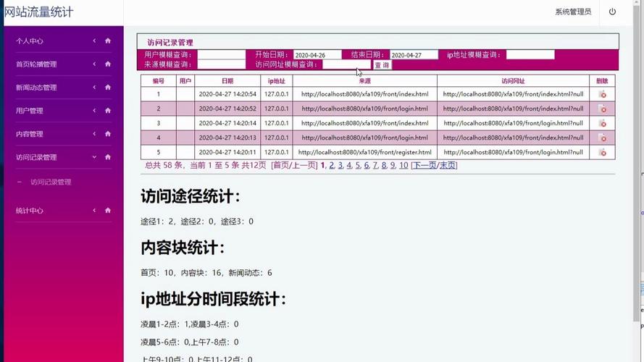Click home icon beside 新闻动态管理
This screenshot has width=644, height=362.
point(108,87)
